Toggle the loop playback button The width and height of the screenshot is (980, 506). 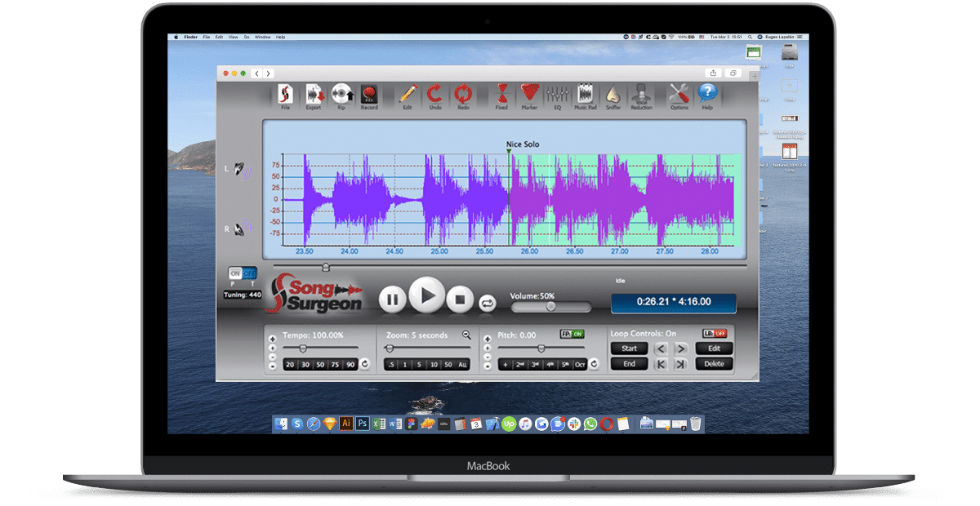tap(488, 302)
